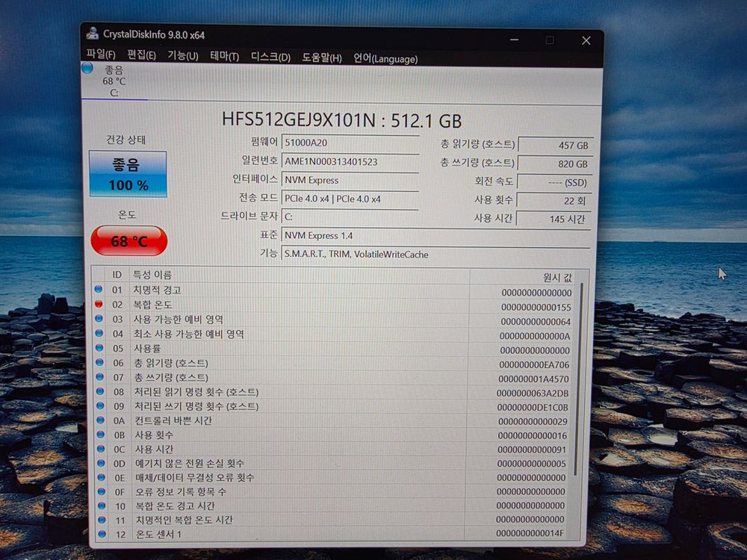Click the 좋음 100 % health status button

[x=128, y=174]
